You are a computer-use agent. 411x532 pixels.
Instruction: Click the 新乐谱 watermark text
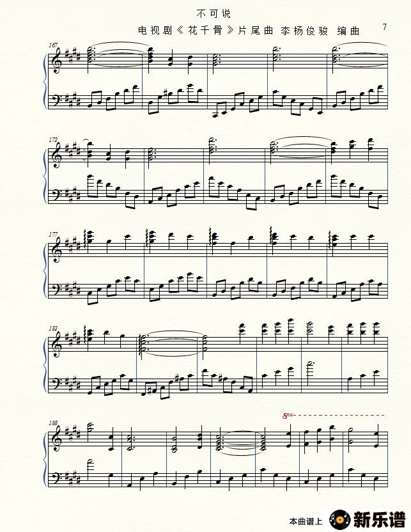380,519
